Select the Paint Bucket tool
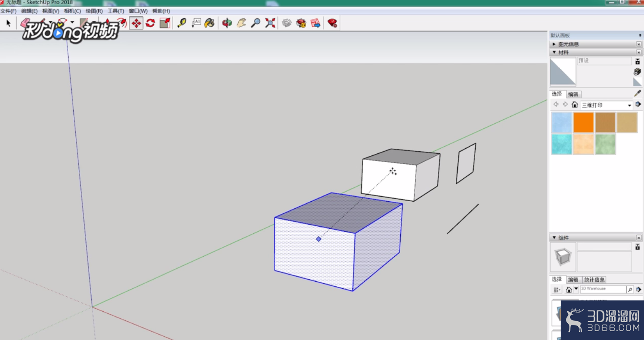The height and width of the screenshot is (340, 644). pos(210,23)
